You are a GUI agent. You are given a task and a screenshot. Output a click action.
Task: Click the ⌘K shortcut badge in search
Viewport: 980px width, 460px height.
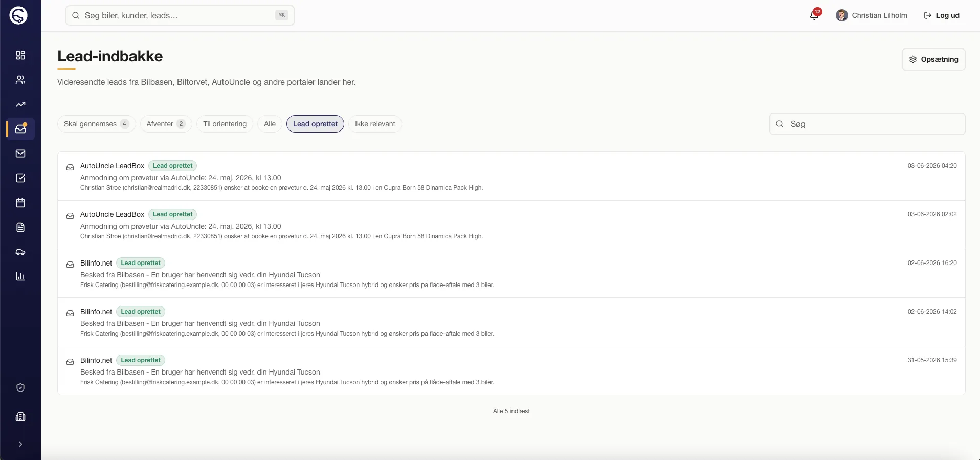click(x=282, y=15)
